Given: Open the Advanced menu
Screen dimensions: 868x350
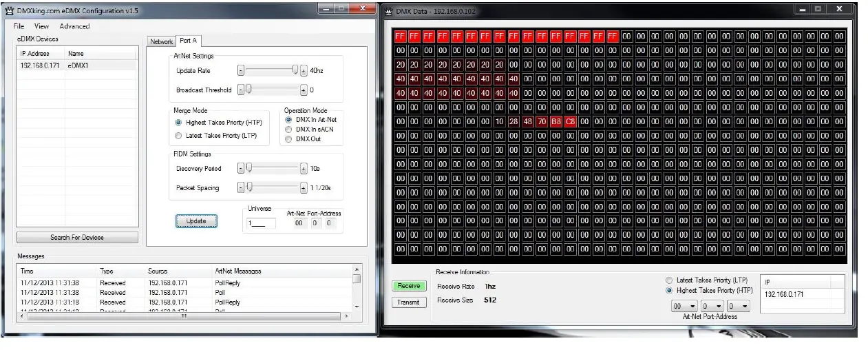Looking at the screenshot, I should coord(74,26).
